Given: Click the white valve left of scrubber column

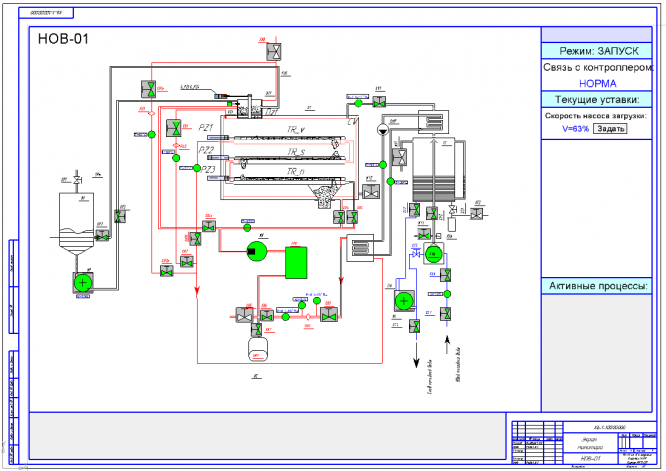Looking at the screenshot, I should [x=400, y=157].
